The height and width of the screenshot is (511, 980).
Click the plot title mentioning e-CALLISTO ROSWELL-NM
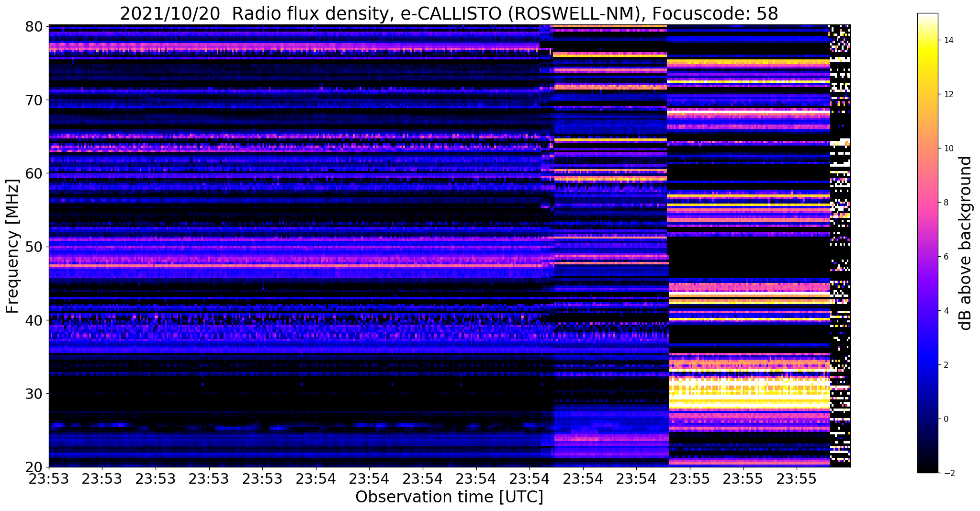(449, 13)
